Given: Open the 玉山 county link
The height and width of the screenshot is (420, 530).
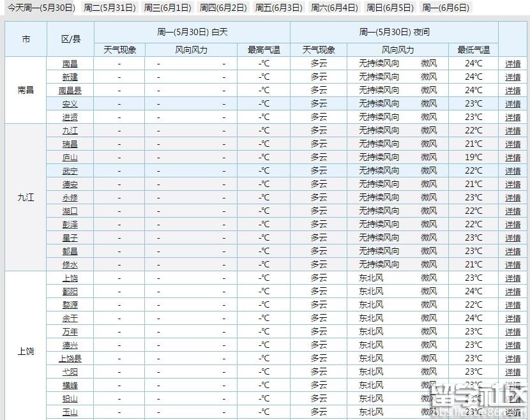Looking at the screenshot, I should coord(70,412).
